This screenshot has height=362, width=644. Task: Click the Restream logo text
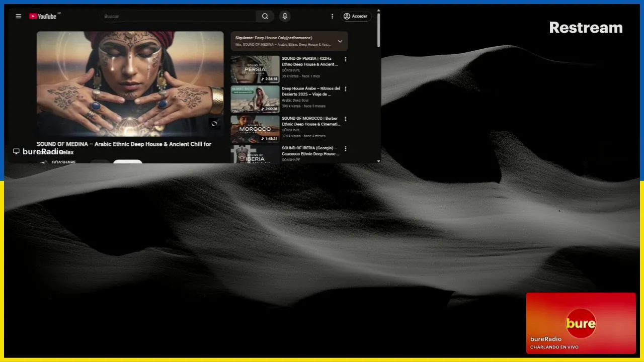tap(586, 27)
